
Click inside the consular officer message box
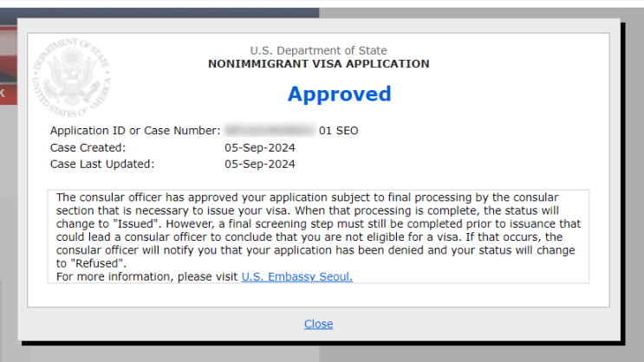tap(318, 236)
